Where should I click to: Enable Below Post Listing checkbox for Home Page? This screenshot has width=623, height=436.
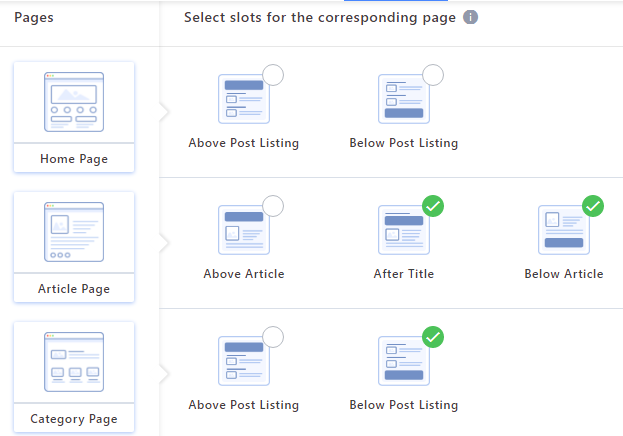click(x=433, y=75)
